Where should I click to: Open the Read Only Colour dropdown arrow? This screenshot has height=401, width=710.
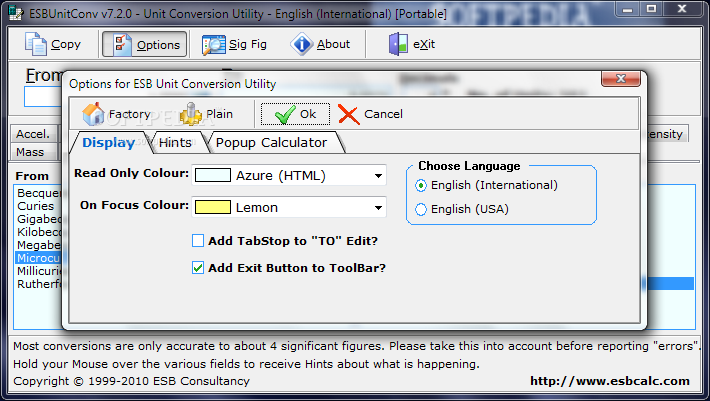(x=378, y=176)
